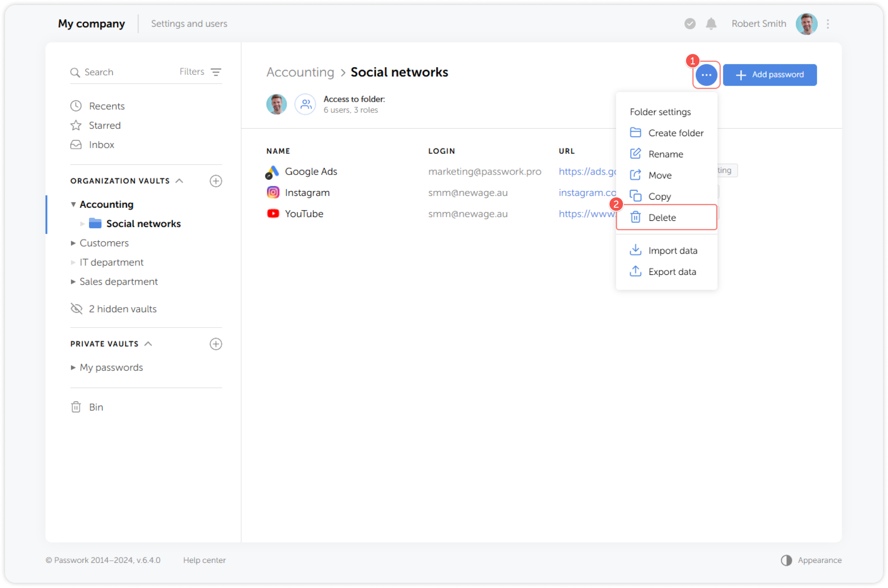Click the Recents clock icon
The height and width of the screenshot is (588, 888).
[x=76, y=106]
